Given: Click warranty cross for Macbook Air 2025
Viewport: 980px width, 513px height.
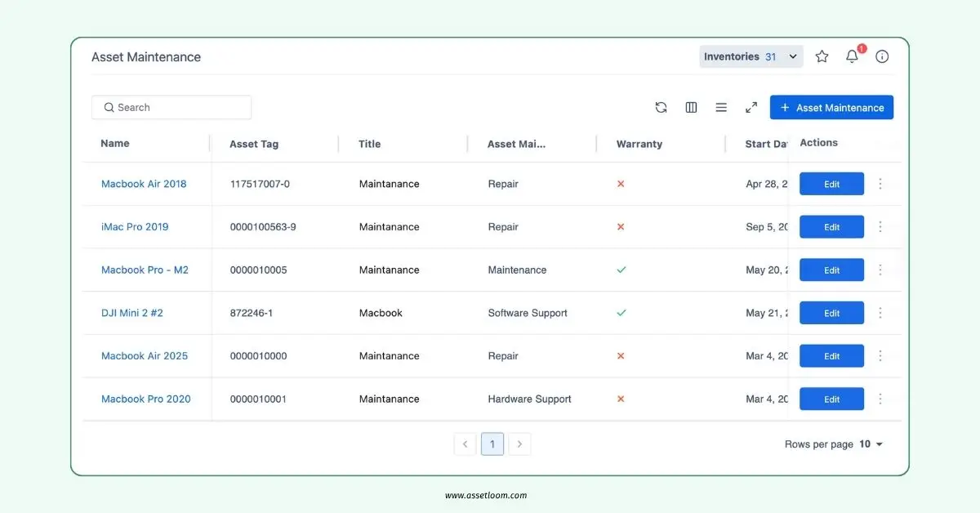Looking at the screenshot, I should point(621,356).
